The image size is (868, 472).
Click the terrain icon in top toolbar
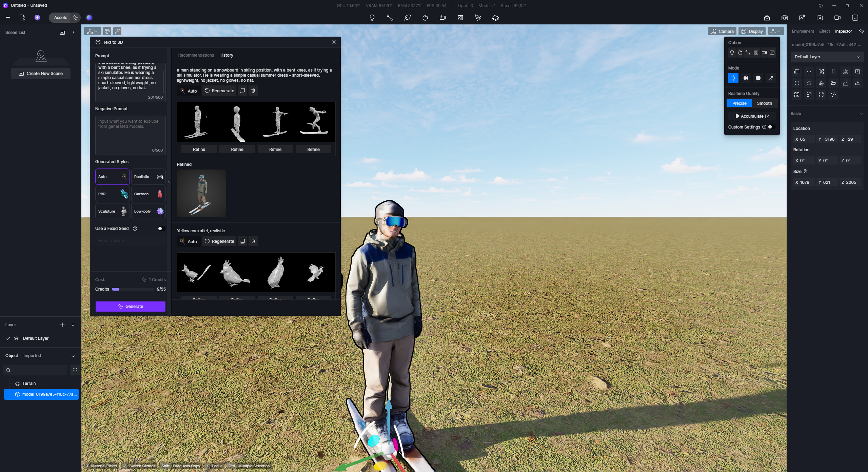tap(495, 18)
